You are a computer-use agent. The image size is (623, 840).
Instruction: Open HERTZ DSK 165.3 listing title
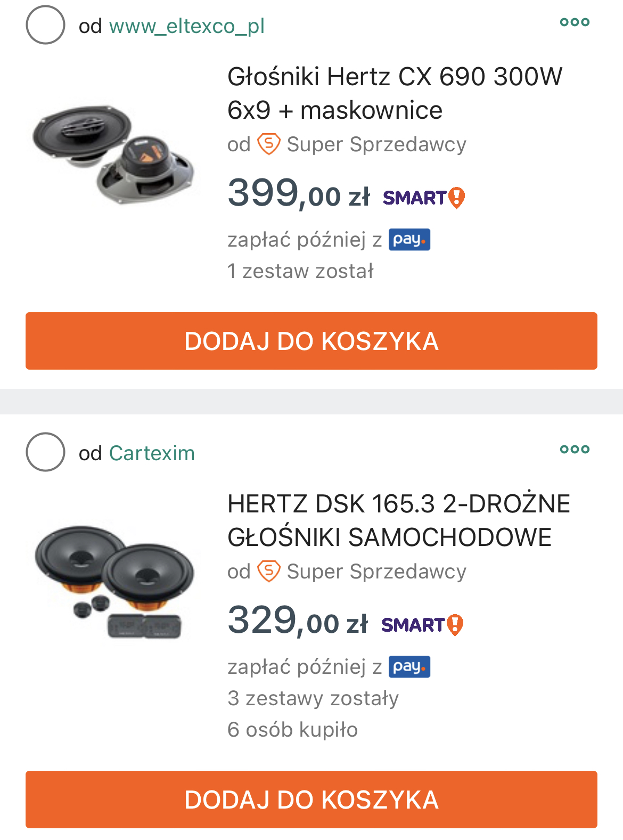(398, 520)
